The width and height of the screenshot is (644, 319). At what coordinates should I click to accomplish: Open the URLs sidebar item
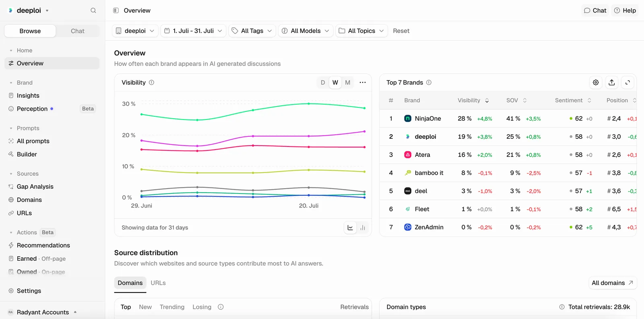click(x=52, y=213)
